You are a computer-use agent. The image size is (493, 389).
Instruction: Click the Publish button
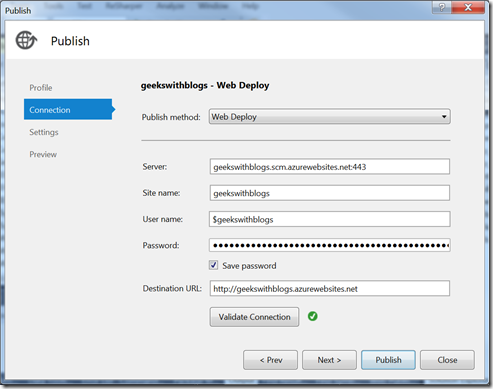pyautogui.click(x=388, y=360)
